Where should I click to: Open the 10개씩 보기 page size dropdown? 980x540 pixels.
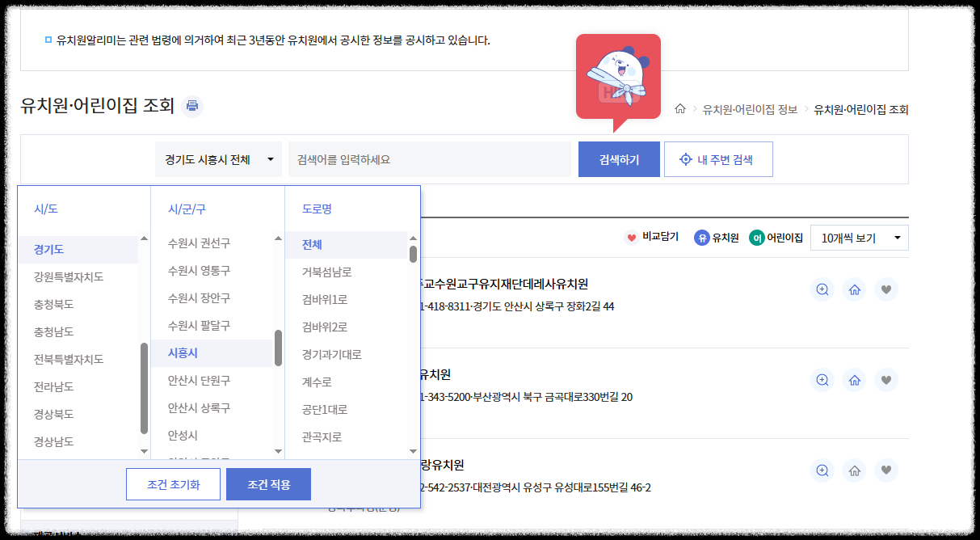(859, 238)
